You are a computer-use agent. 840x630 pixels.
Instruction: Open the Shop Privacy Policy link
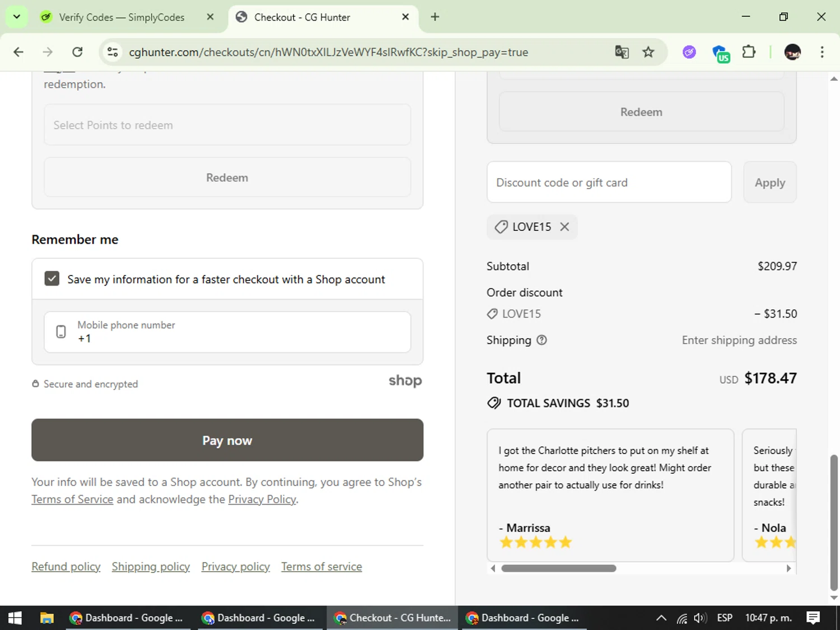pos(262,500)
